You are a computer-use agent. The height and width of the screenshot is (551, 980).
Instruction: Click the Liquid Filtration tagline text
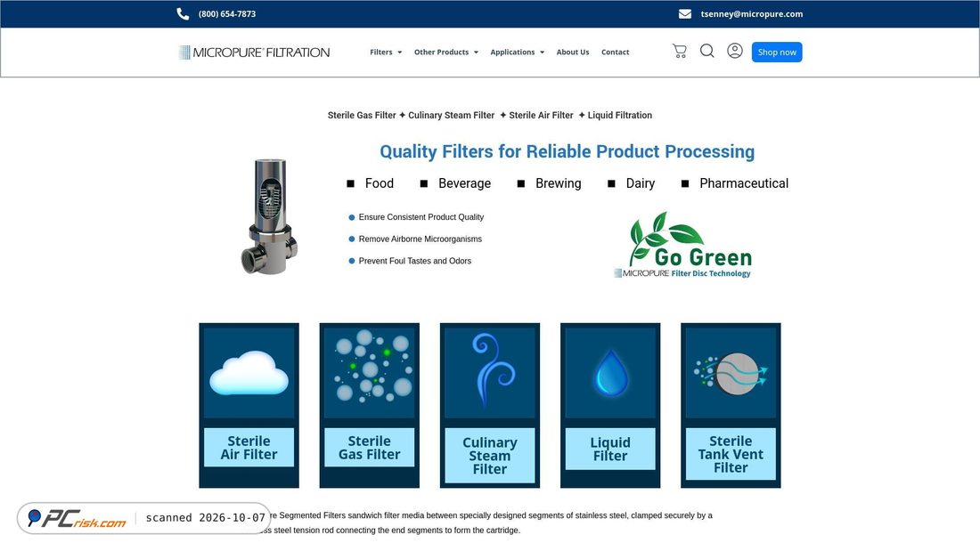coord(619,116)
